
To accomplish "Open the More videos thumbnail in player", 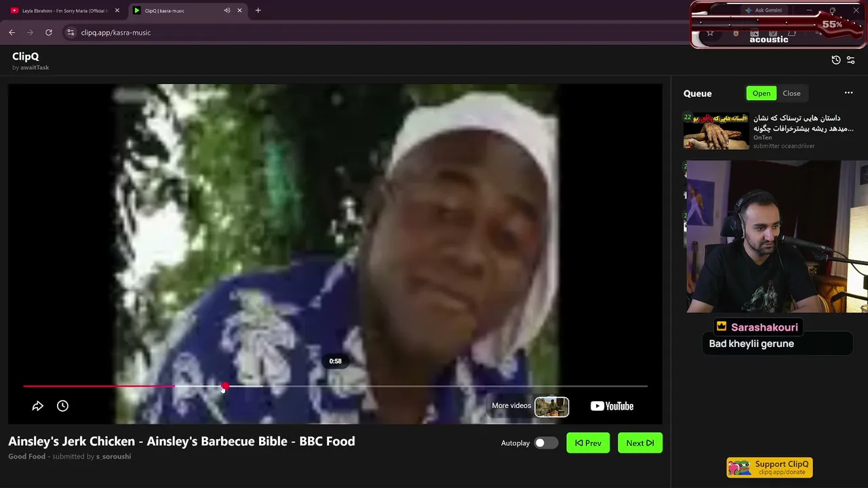I will point(551,406).
